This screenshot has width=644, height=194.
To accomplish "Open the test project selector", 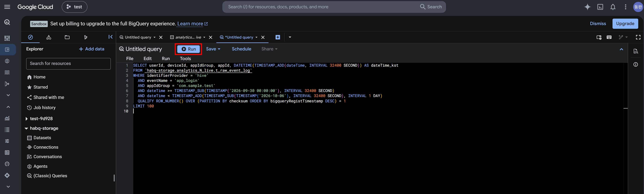I will point(74,7).
